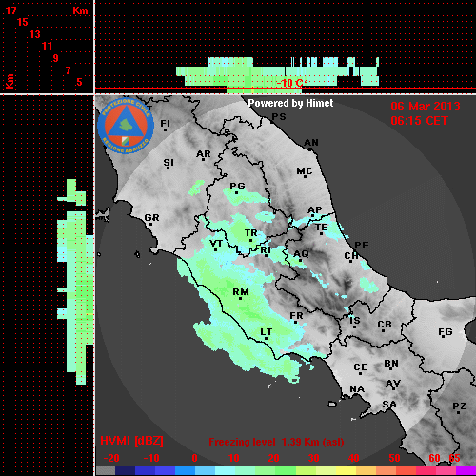Click the '60' dBZ scale value
Screen dimensions: 476x476
pyautogui.click(x=434, y=458)
